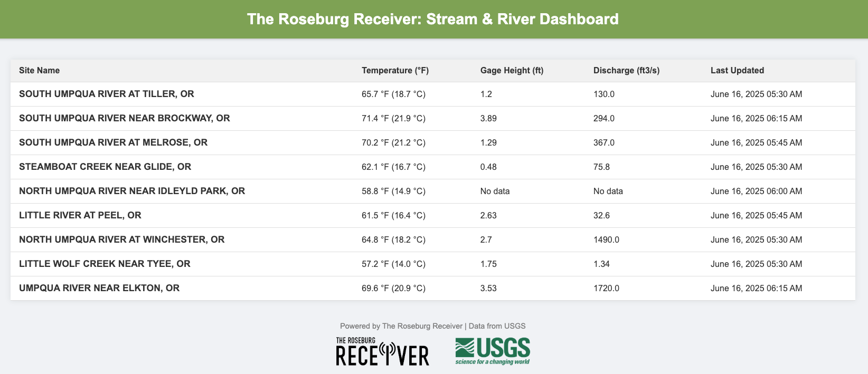Image resolution: width=868 pixels, height=374 pixels.
Task: Click the 1720.0 discharge value for Elkton
Action: click(x=606, y=289)
